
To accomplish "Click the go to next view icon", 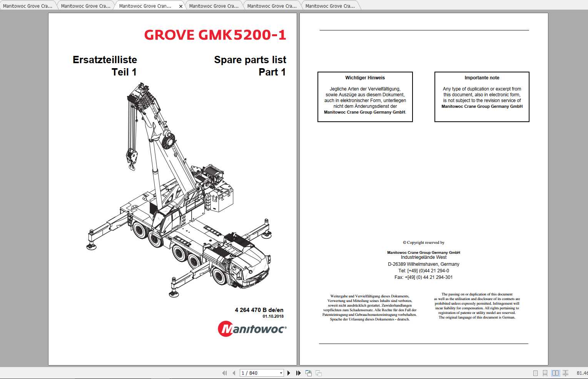I will 319,373.
